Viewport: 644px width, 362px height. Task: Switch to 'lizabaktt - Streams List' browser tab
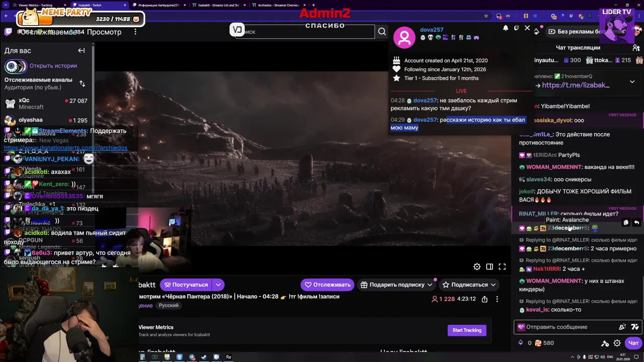(219, 5)
